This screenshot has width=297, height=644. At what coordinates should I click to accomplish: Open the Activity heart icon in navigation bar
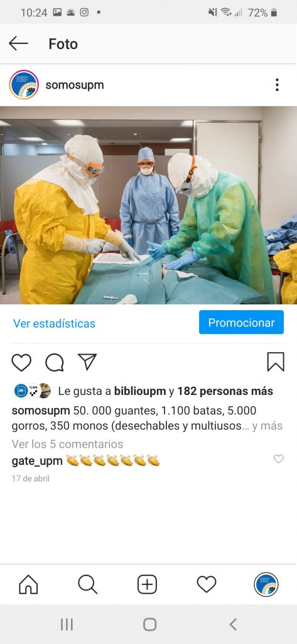point(207,584)
